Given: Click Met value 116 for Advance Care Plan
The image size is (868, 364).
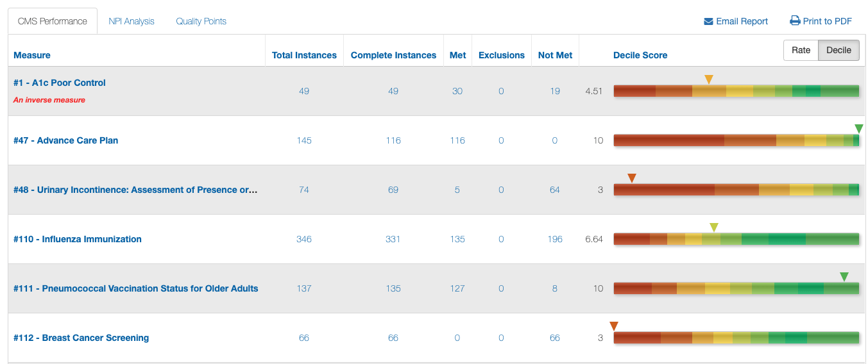Looking at the screenshot, I should [x=457, y=140].
